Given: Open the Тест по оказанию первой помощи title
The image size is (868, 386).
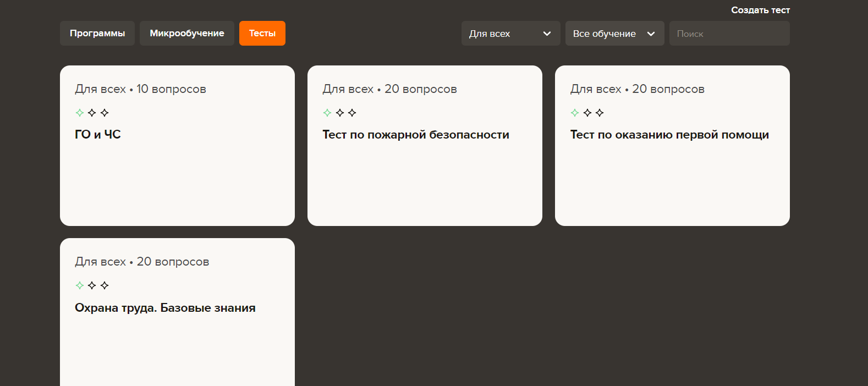Looking at the screenshot, I should tap(669, 135).
